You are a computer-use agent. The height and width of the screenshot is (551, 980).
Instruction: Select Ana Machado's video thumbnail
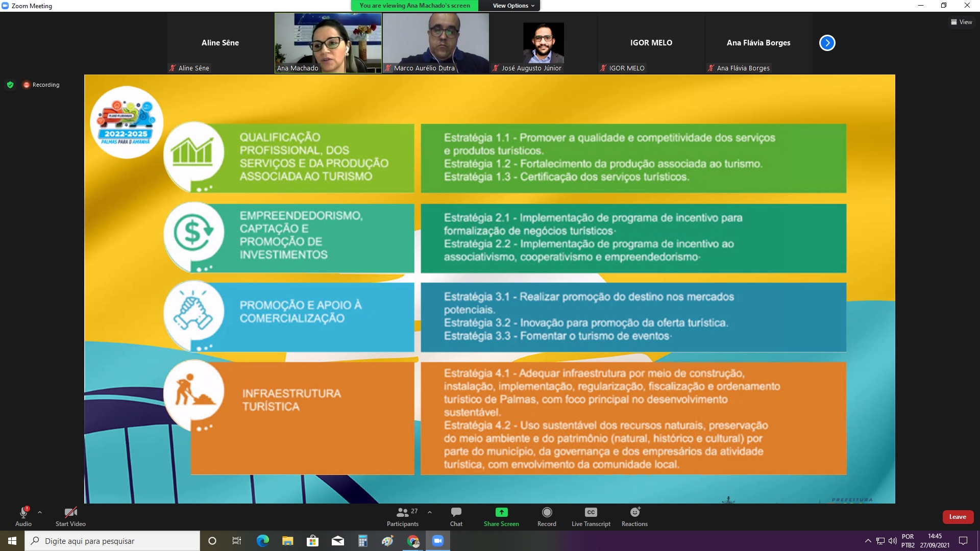328,43
